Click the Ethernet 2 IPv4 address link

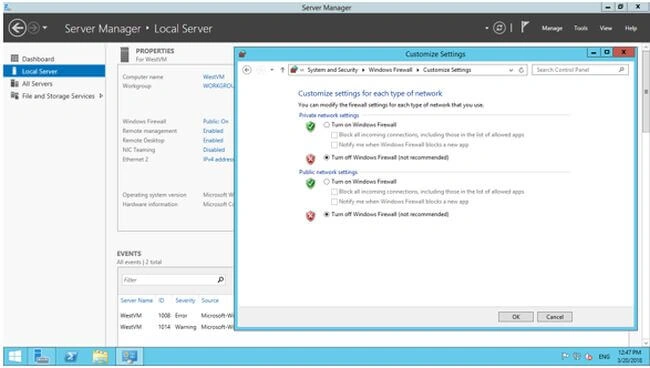coord(218,159)
